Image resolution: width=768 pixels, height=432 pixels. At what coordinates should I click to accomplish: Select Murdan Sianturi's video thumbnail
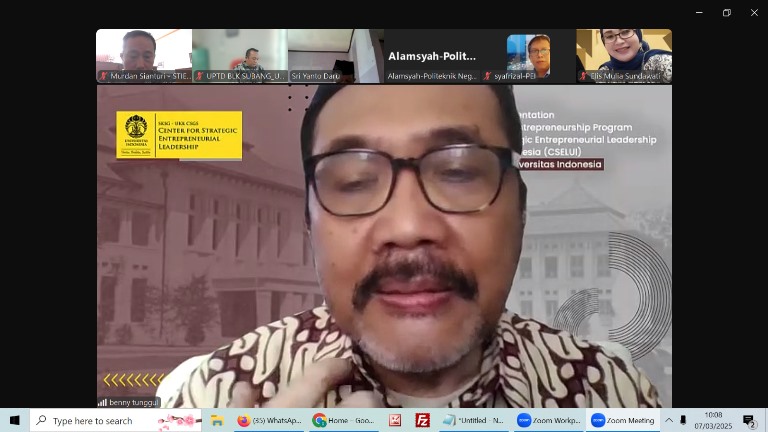(144, 55)
